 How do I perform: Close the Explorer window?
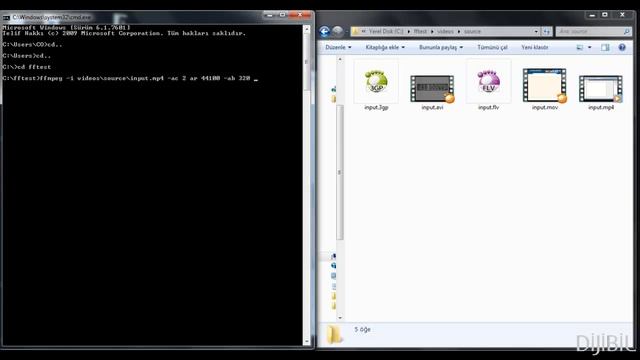622,15
